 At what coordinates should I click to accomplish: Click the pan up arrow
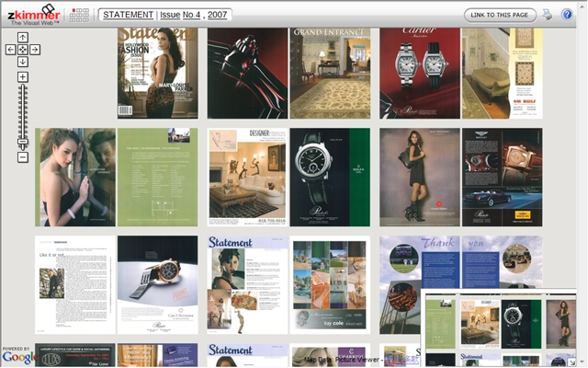point(23,38)
